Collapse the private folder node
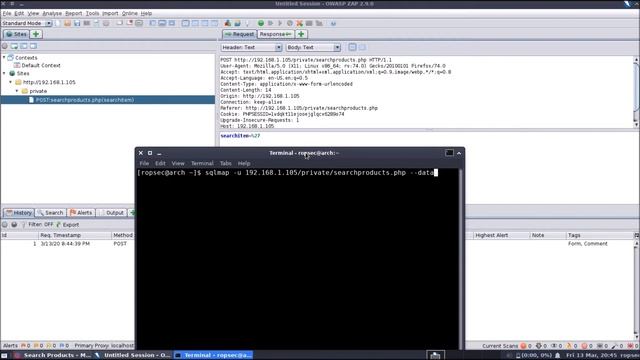Viewport: 640px width, 360px height. pos(17,91)
